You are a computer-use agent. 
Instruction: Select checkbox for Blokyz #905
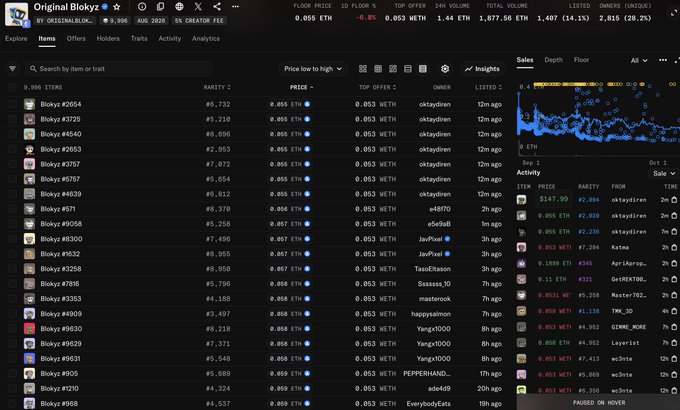(x=12, y=374)
